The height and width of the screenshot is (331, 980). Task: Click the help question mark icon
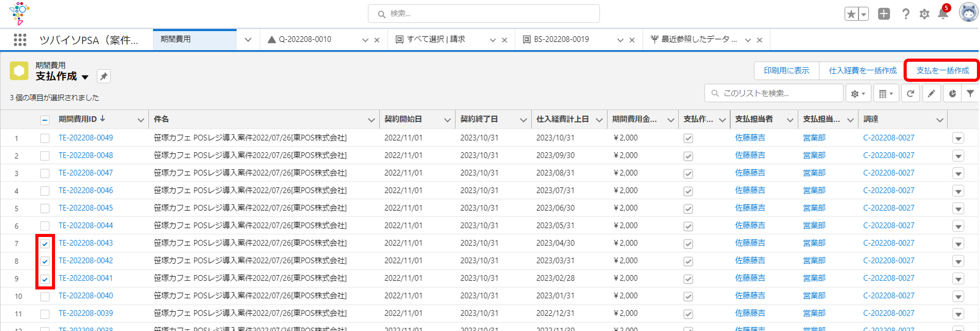(x=906, y=14)
